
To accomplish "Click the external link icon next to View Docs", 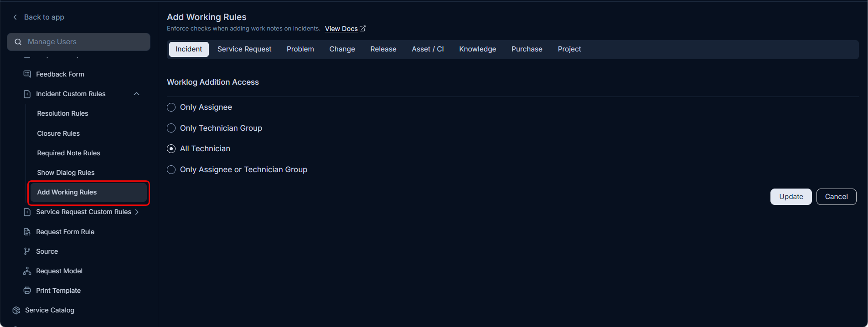I will [363, 28].
